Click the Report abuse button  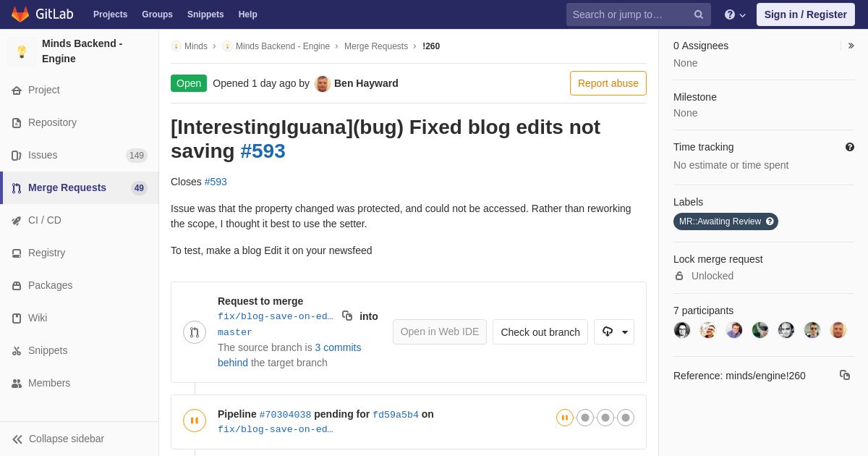608,83
